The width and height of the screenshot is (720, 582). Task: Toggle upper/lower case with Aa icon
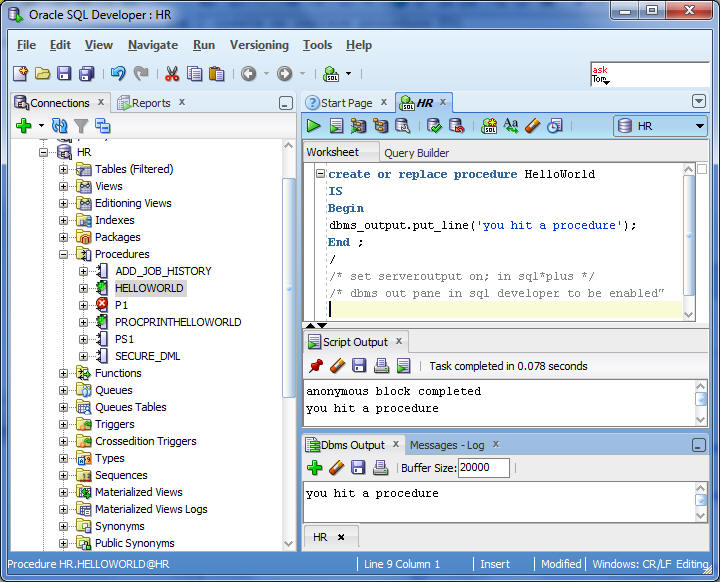[x=511, y=125]
